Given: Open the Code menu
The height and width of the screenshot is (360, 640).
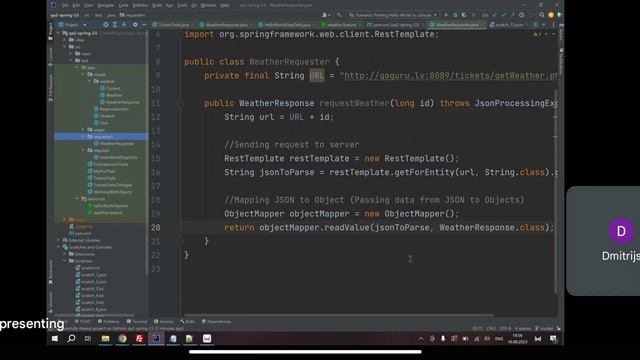Looking at the screenshot, I should 123,5.
